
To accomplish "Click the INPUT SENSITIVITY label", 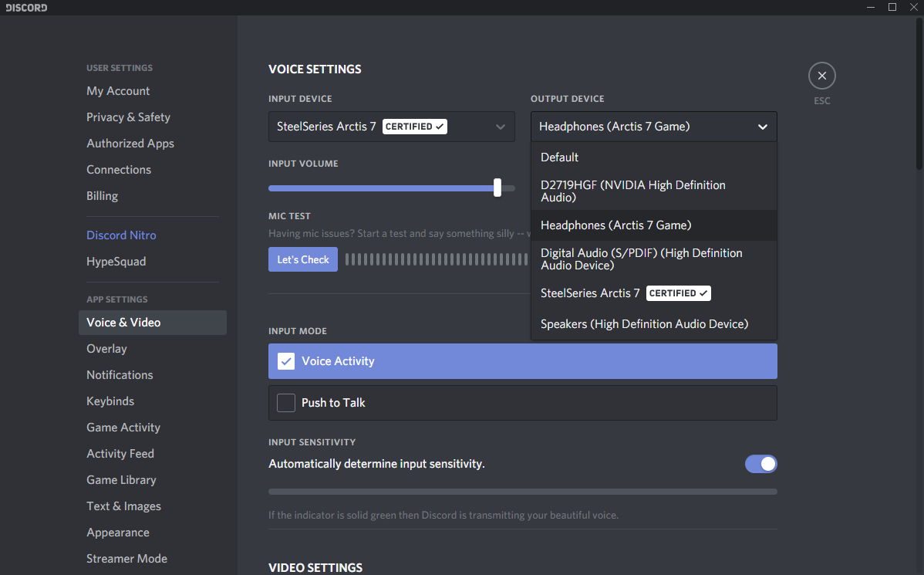I will point(312,441).
